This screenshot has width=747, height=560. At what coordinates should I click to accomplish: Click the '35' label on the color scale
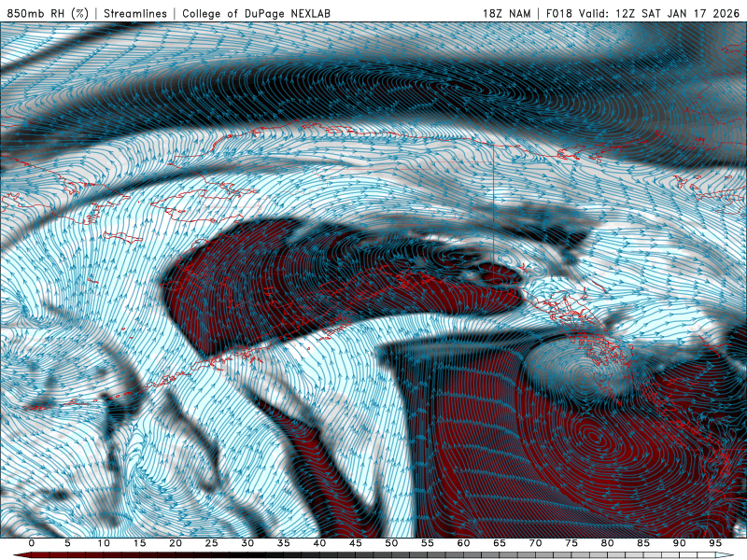point(284,543)
